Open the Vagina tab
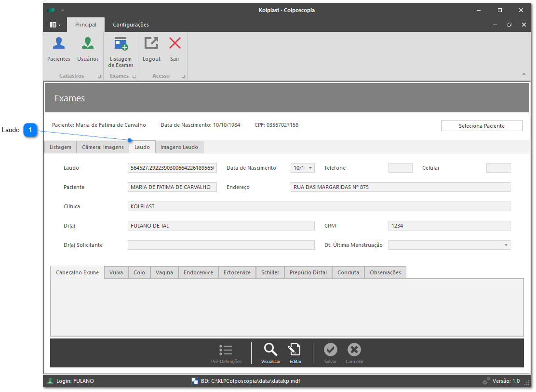 tap(164, 272)
